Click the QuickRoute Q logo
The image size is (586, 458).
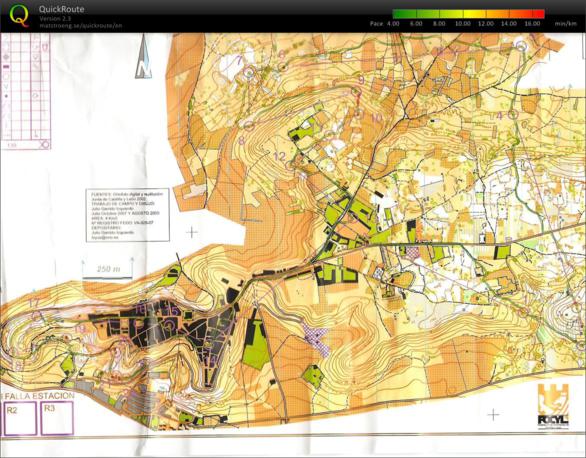coord(19,16)
